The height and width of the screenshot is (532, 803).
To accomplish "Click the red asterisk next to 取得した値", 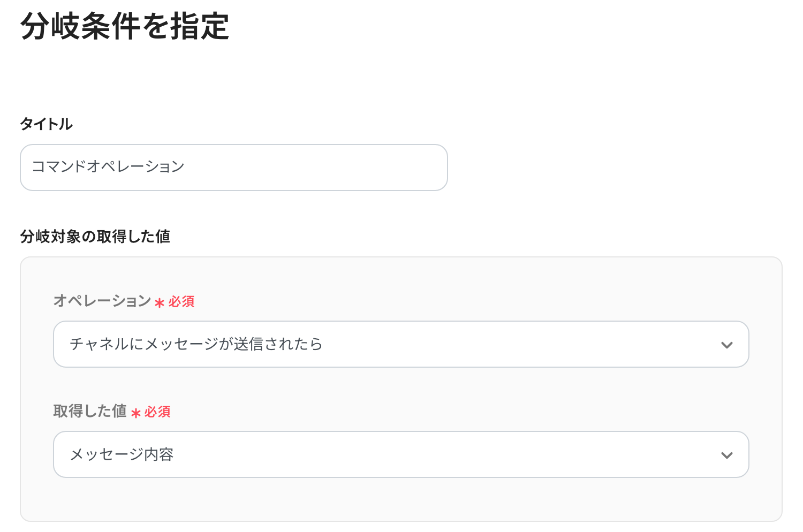I will pos(135,413).
